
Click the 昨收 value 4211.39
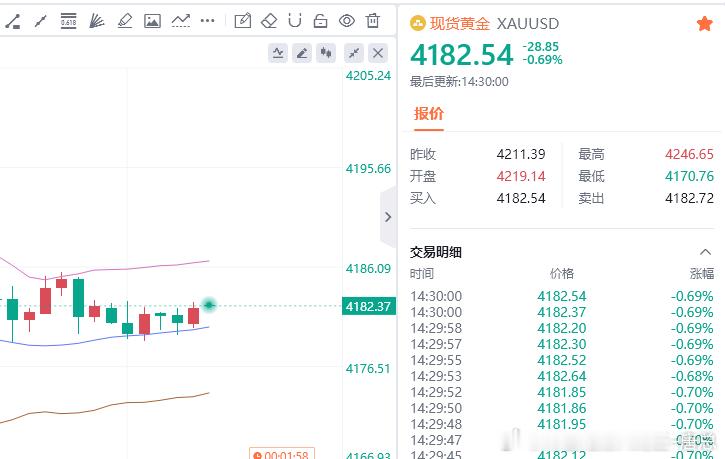click(x=521, y=154)
